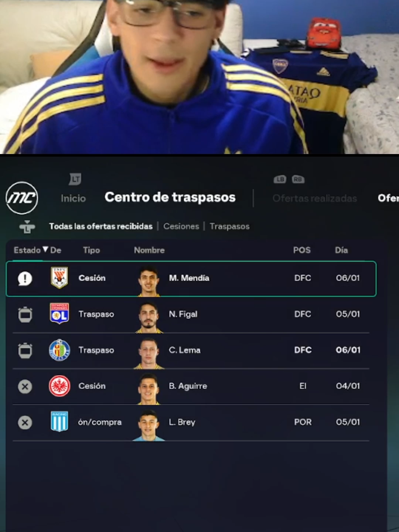Click the alert status icon on M. Mendía
The image size is (399, 532).
click(x=25, y=279)
